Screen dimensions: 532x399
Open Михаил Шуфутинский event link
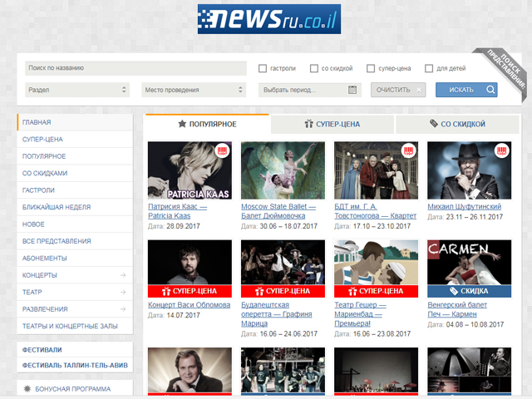tap(464, 206)
